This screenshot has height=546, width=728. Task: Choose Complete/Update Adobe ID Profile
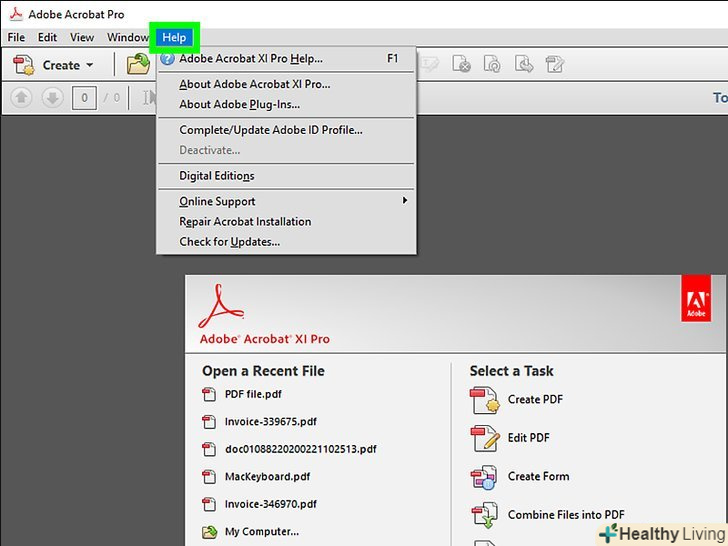(x=286, y=130)
